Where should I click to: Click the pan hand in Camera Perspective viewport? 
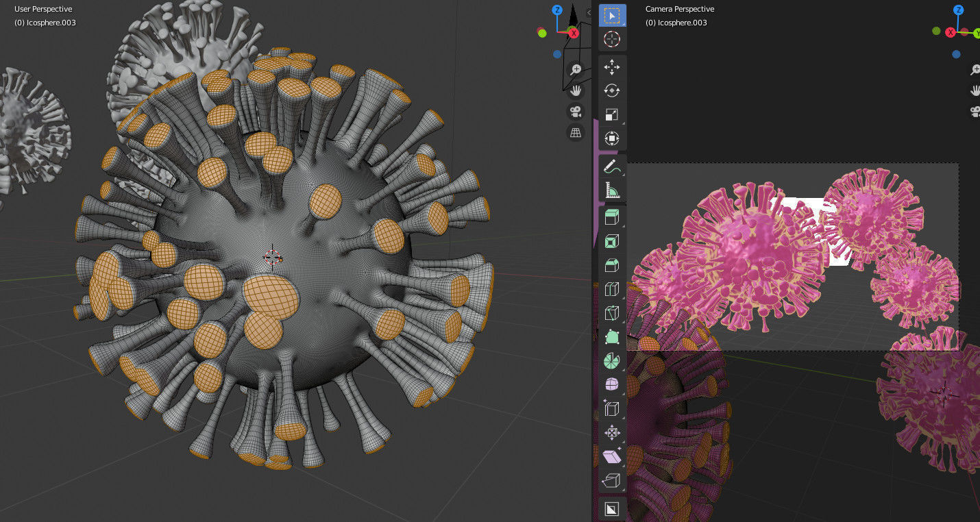click(976, 90)
